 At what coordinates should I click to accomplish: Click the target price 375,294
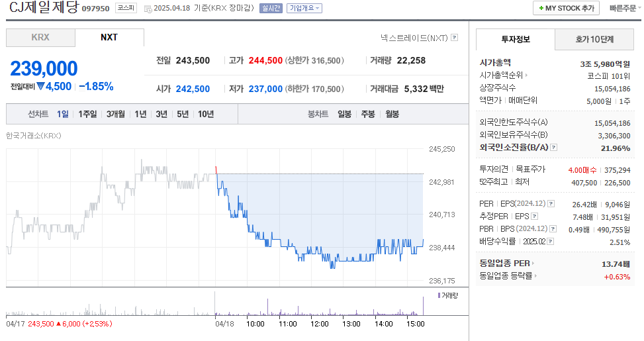[618, 170]
